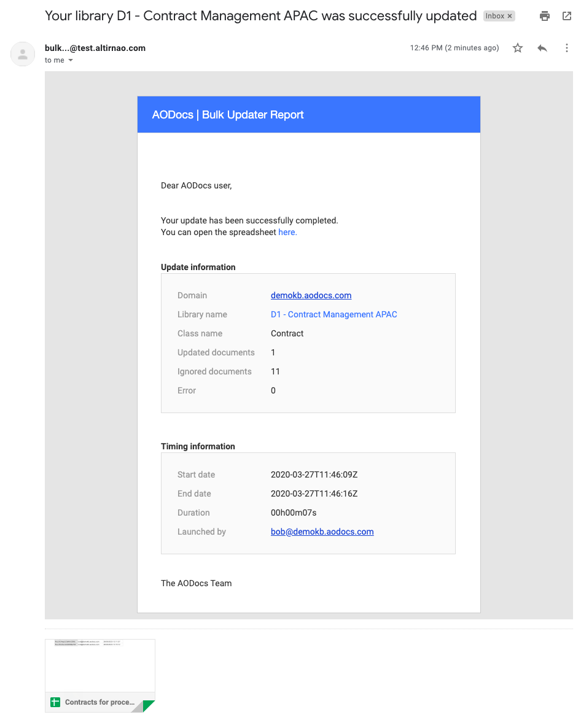Open the Contracts for proce... attachment thumbnail

tap(100, 676)
